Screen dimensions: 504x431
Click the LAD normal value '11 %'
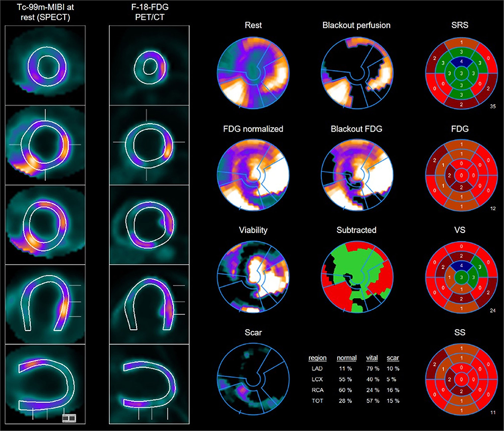[x=345, y=369]
